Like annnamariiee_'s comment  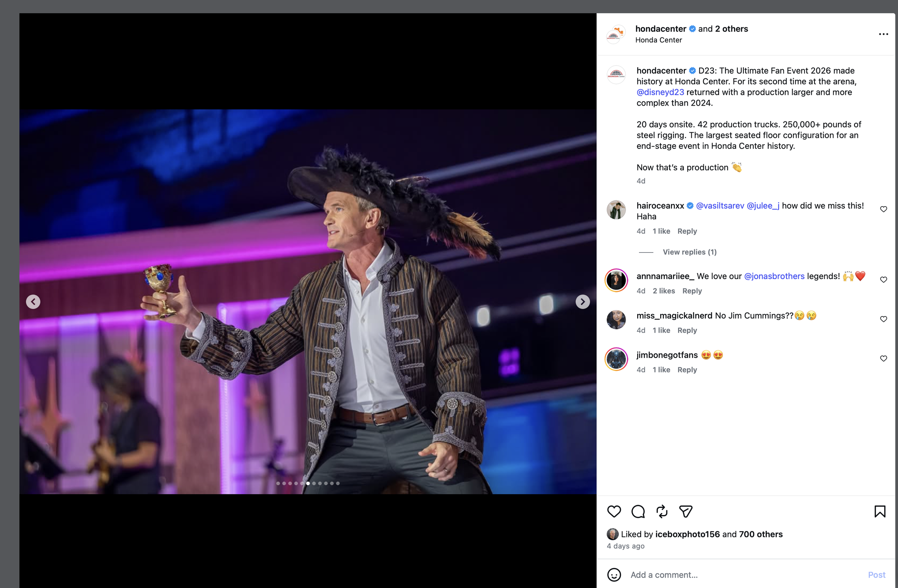click(x=883, y=280)
